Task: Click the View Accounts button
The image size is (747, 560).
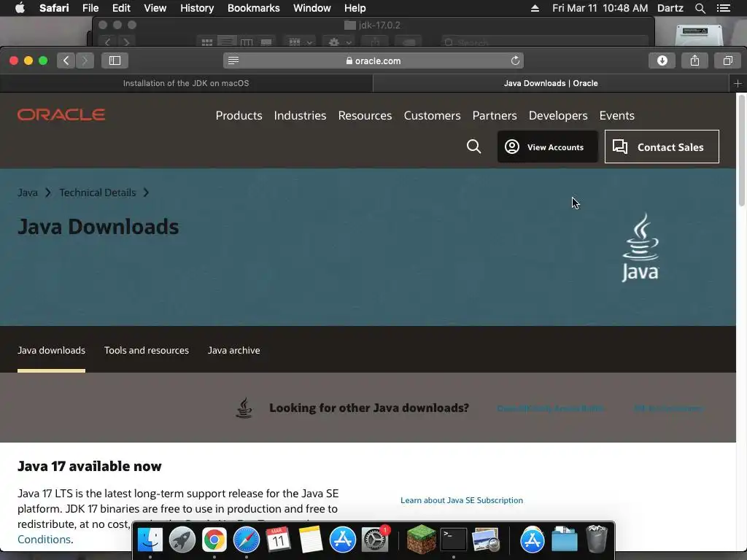Action: coord(547,147)
